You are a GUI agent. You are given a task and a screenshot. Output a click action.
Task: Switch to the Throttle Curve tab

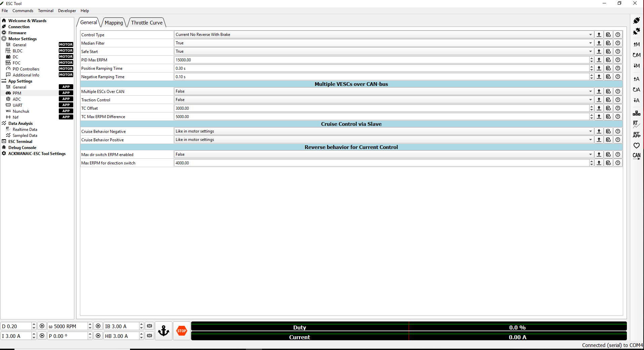click(147, 23)
